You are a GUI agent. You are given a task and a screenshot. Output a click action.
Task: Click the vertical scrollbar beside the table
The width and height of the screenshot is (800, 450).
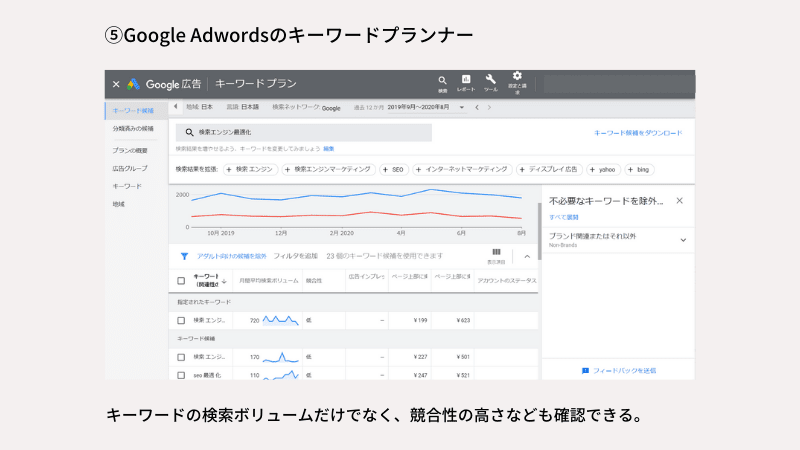539,231
